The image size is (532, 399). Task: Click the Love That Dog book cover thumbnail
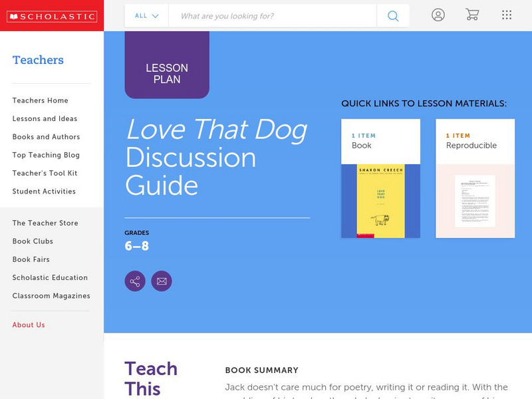tap(380, 199)
